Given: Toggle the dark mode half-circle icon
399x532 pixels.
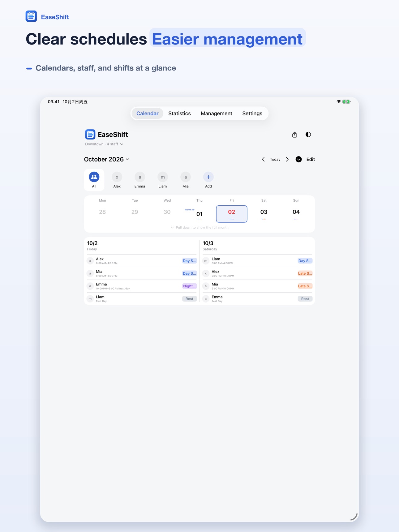Looking at the screenshot, I should pyautogui.click(x=308, y=135).
